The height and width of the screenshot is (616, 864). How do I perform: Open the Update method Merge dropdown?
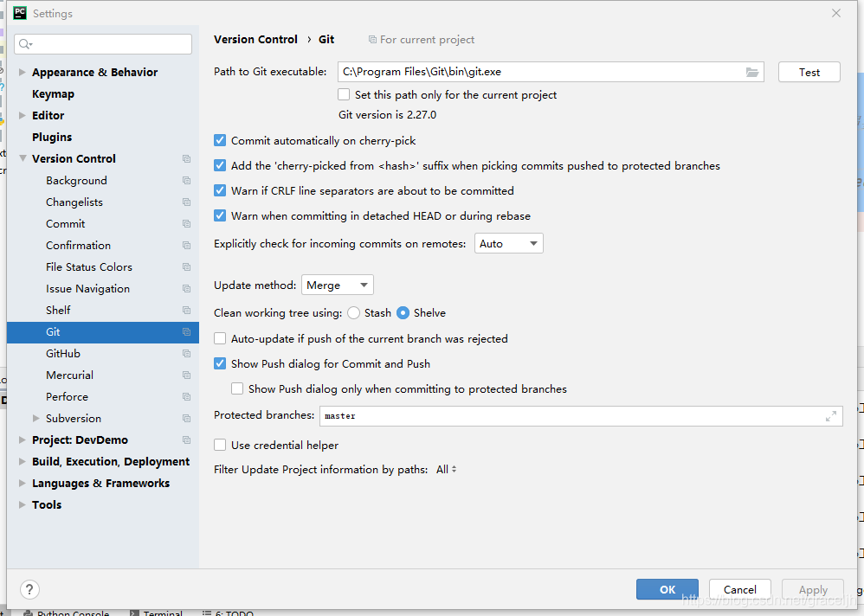[x=338, y=286]
